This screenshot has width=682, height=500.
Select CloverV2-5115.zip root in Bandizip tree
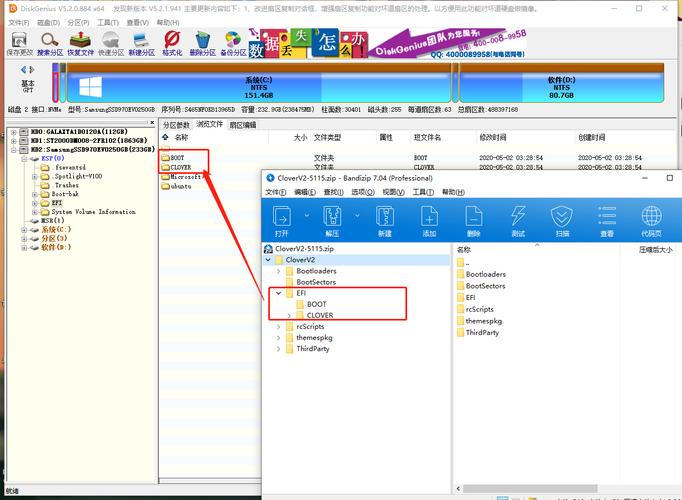pos(300,249)
